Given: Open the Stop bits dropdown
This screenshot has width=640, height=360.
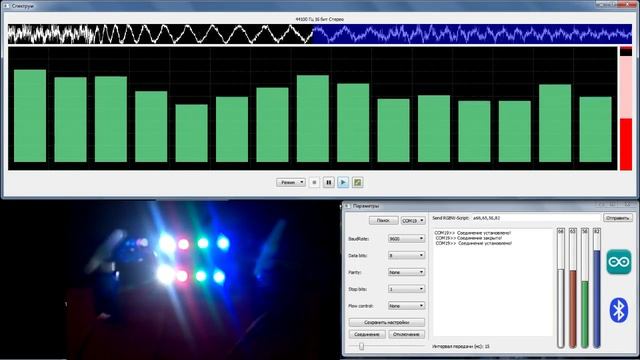Looking at the screenshot, I should (406, 289).
